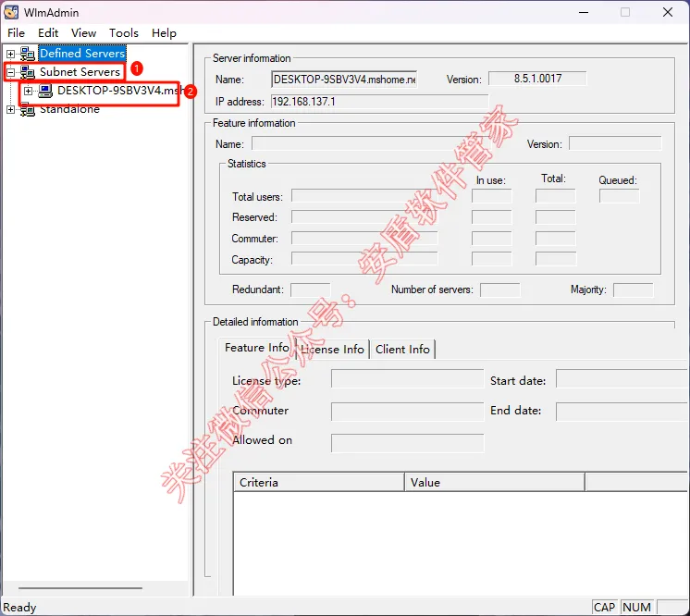Click the Start date field
Viewport: 690px width, 616px height.
(622, 379)
